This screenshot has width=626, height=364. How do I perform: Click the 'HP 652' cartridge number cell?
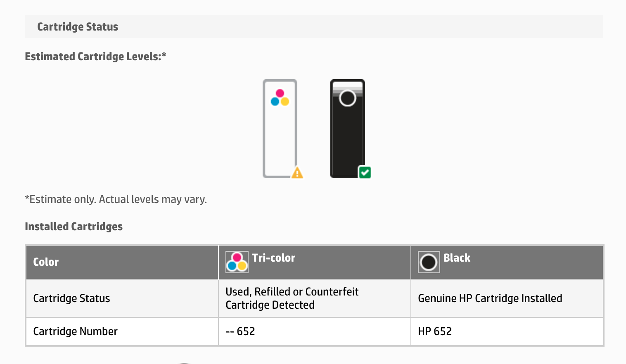tap(435, 331)
